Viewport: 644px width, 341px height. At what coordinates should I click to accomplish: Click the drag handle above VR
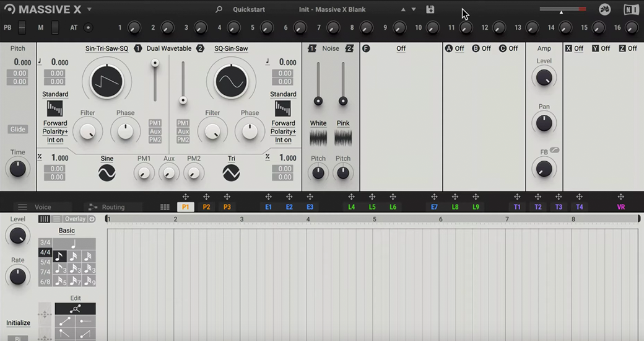(620, 197)
